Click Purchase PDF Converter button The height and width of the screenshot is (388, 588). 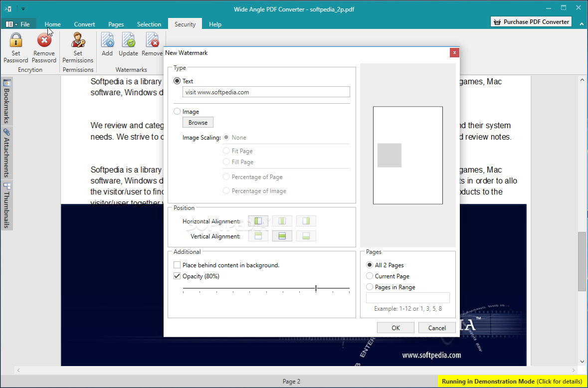pyautogui.click(x=531, y=22)
